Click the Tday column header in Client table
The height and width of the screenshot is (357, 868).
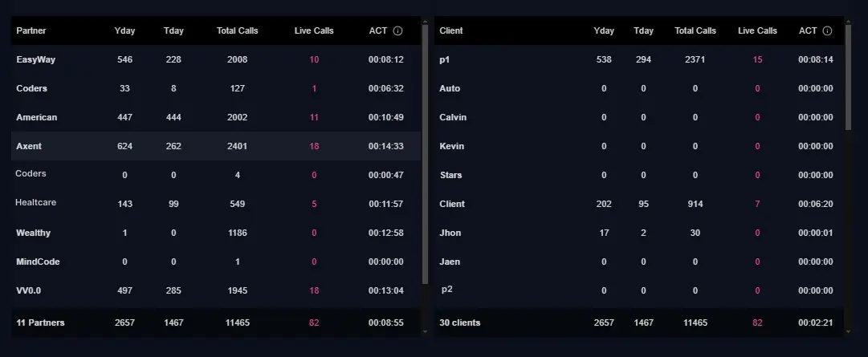643,31
